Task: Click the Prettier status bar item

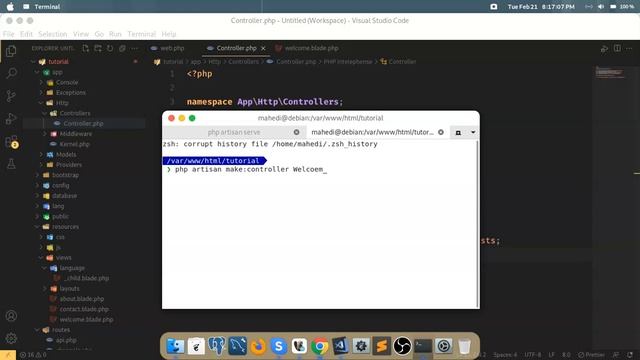Action: (591, 355)
